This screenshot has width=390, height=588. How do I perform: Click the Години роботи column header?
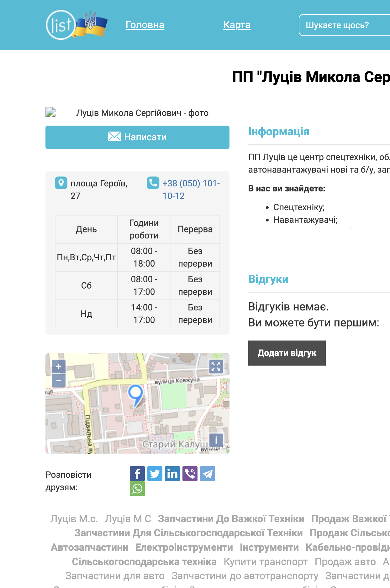point(144,229)
